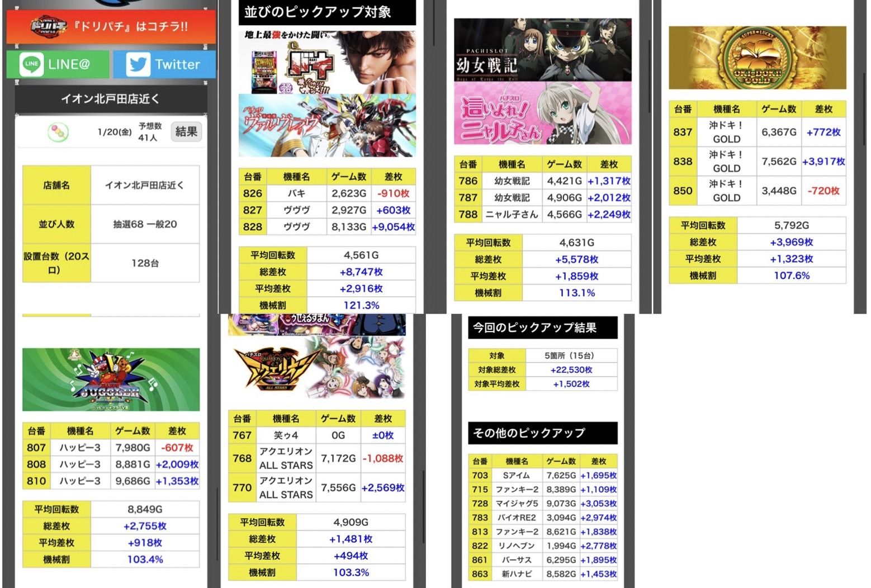Open the ニャル子さん pink banner image
The height and width of the screenshot is (588, 871).
[x=543, y=113]
